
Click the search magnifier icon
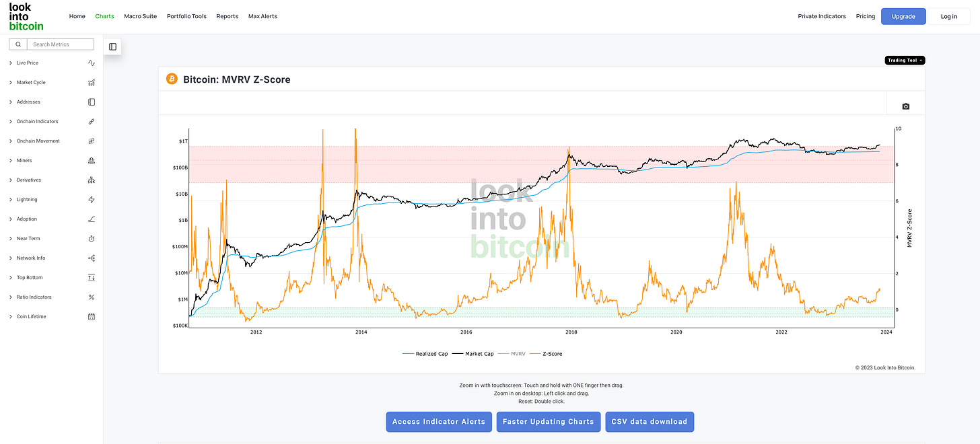[18, 44]
